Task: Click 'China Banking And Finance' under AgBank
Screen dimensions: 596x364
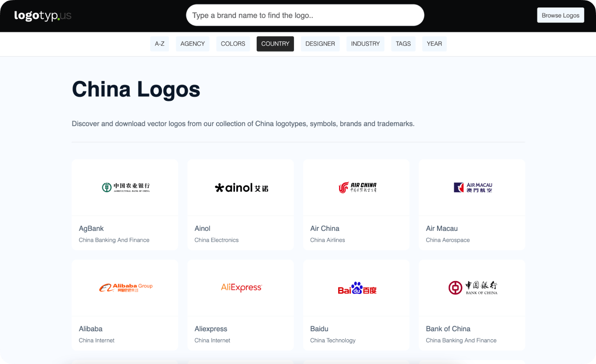Action: 114,240
